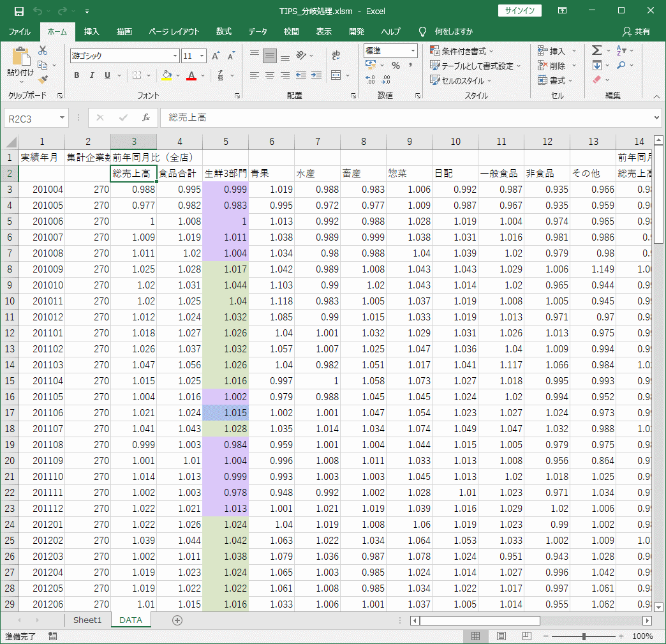
Task: Click the Copy icon in the clipboard group
Action: click(x=42, y=65)
